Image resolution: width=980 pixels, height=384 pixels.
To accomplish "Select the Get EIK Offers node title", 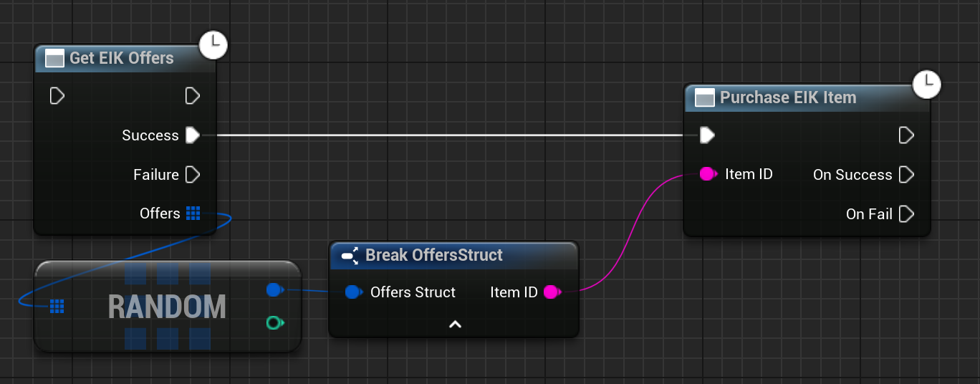I will 121,59.
